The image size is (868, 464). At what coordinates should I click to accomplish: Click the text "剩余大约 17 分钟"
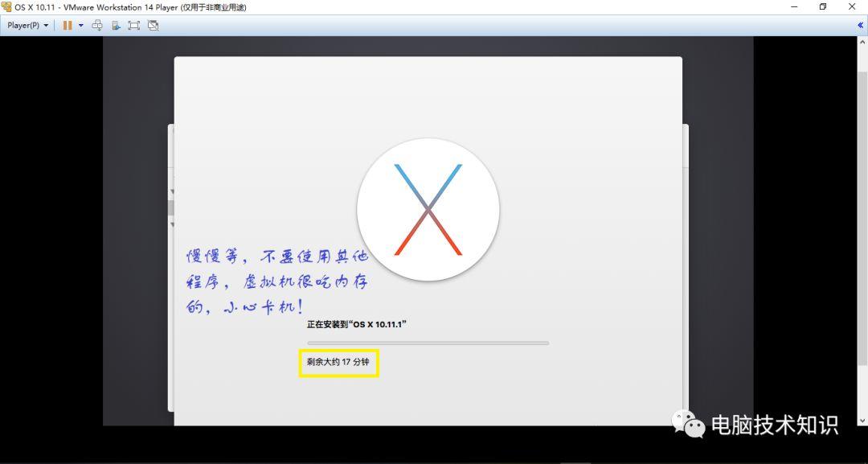[338, 362]
